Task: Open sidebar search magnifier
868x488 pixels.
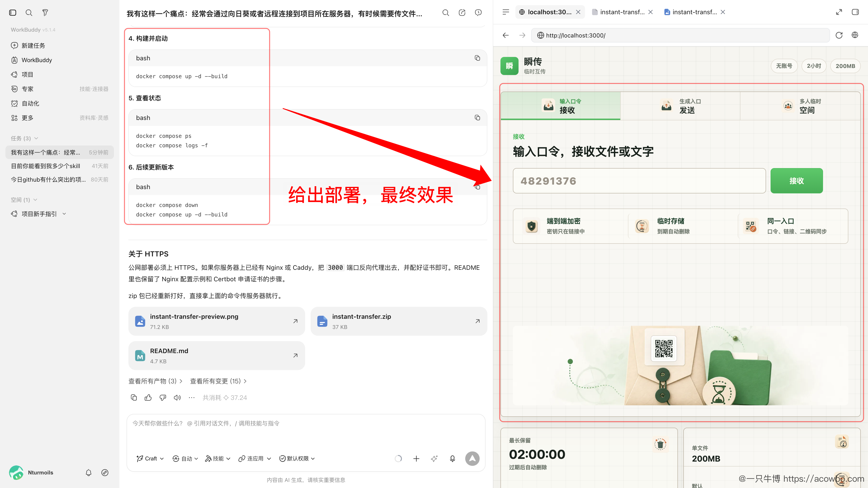Action: 29,12
